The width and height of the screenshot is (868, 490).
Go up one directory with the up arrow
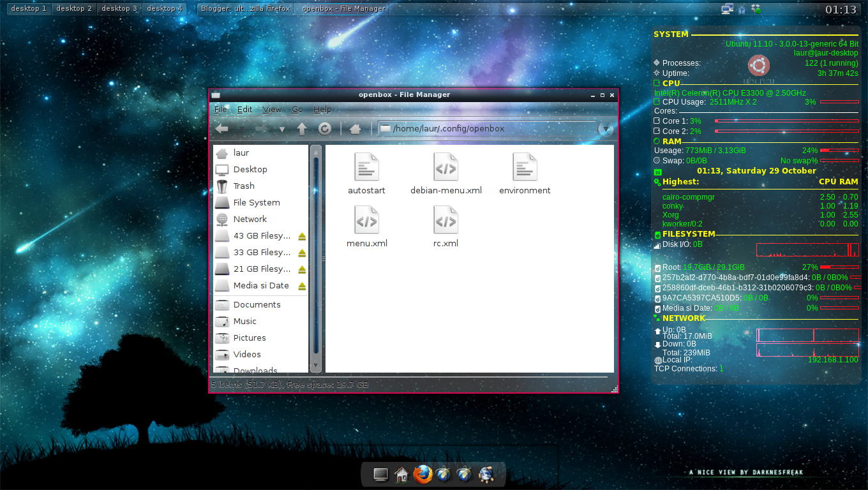tap(301, 128)
